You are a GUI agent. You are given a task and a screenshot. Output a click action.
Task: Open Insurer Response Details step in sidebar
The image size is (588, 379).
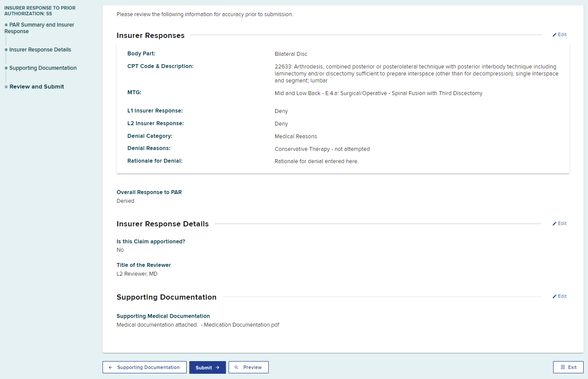click(40, 50)
